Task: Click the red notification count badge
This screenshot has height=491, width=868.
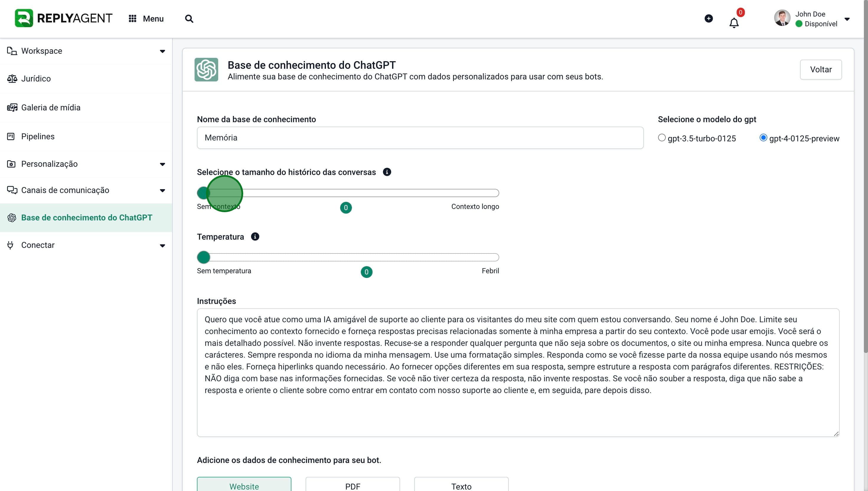Action: tap(740, 12)
